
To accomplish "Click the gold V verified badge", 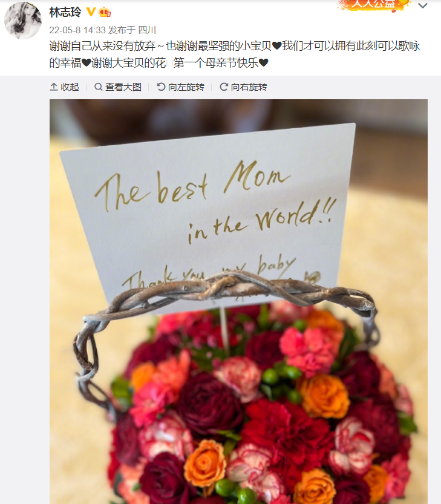I will pyautogui.click(x=91, y=12).
